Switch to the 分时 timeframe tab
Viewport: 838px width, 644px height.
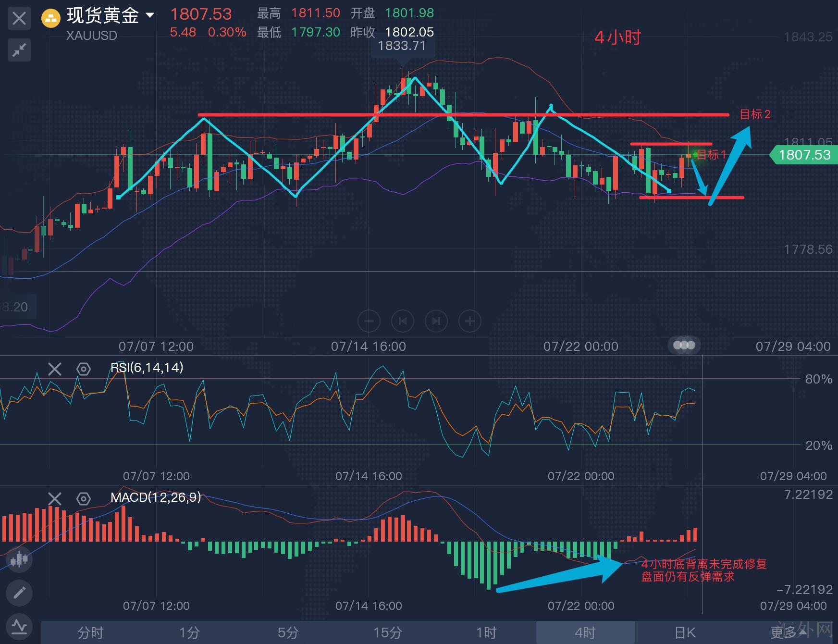tap(90, 632)
